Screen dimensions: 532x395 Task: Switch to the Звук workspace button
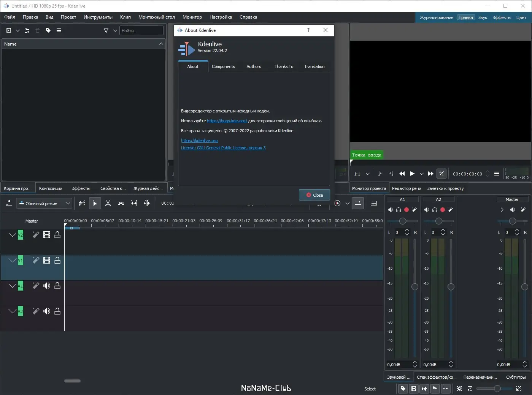[x=483, y=17]
